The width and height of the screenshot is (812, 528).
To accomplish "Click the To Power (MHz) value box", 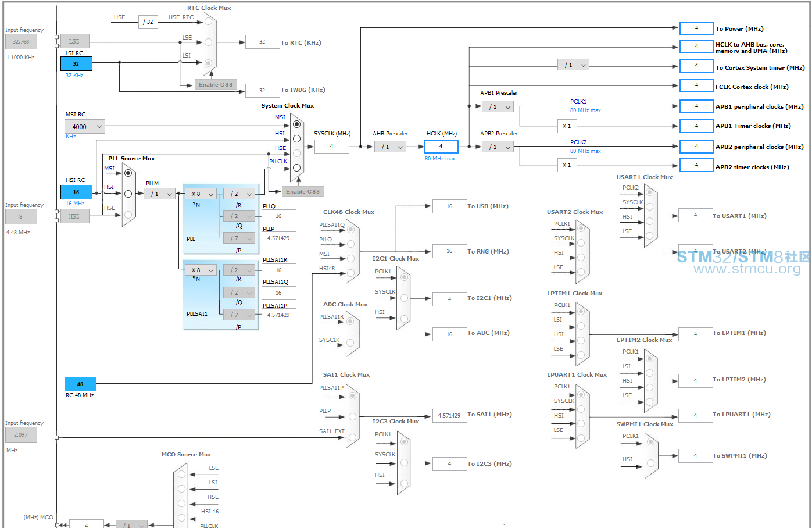I will pyautogui.click(x=697, y=28).
